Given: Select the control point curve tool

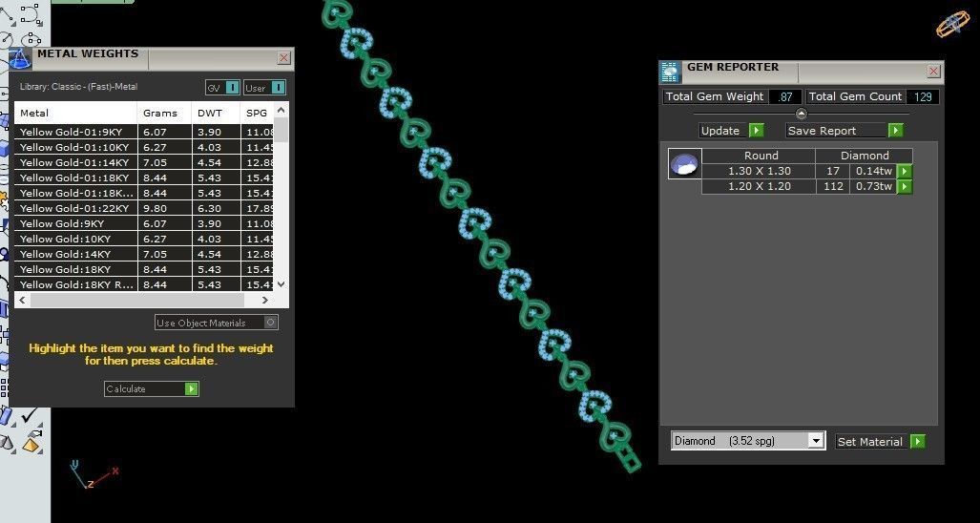Looking at the screenshot, I should [31, 13].
